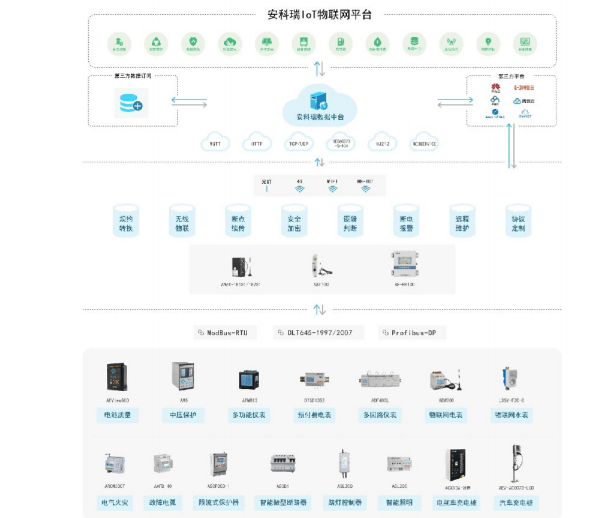Click the 安科瑞IoT物联网平台 title
Screen dimensions: 604x518
tap(319, 17)
